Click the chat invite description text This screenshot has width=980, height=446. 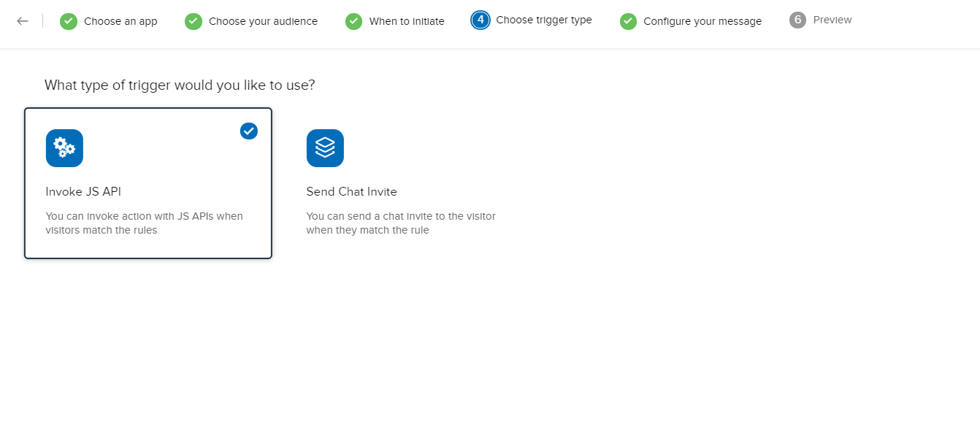[401, 223]
